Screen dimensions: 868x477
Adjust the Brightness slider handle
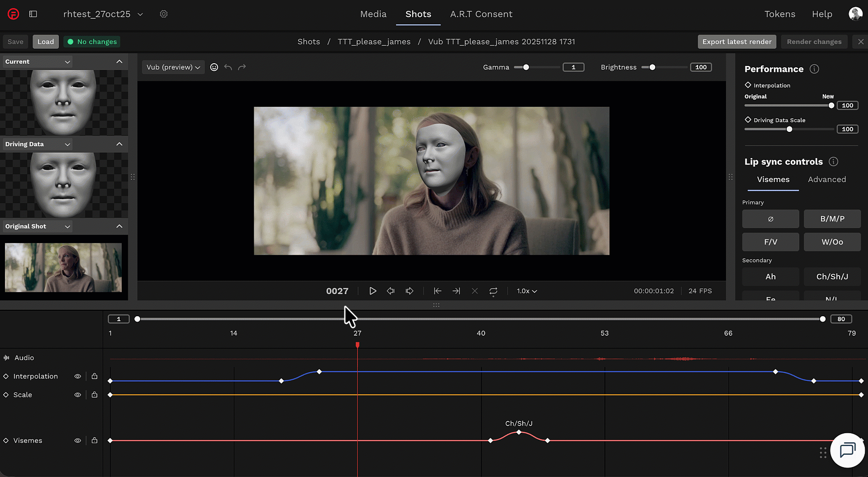[x=652, y=67]
